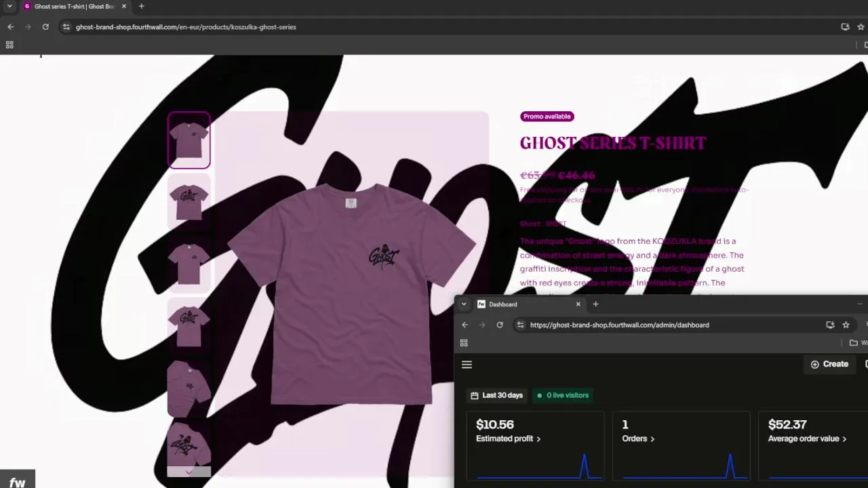
Task: Select the second thumbnail with large Ghost print
Action: click(x=189, y=202)
